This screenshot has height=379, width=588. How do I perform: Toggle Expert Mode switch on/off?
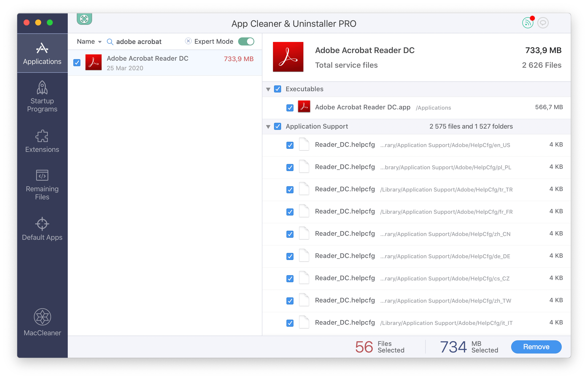click(247, 41)
